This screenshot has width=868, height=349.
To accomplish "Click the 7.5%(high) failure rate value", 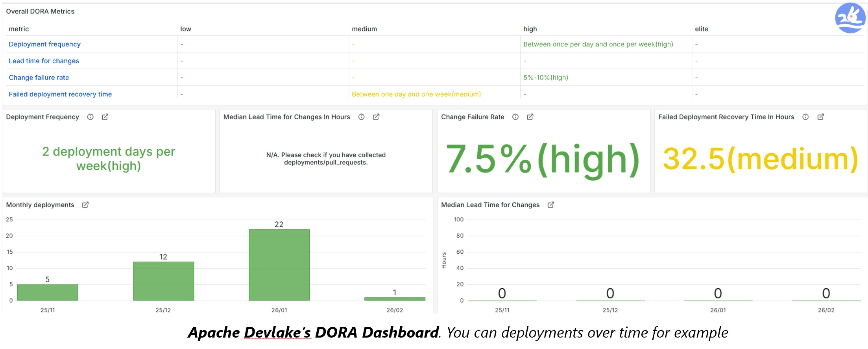I will [543, 159].
